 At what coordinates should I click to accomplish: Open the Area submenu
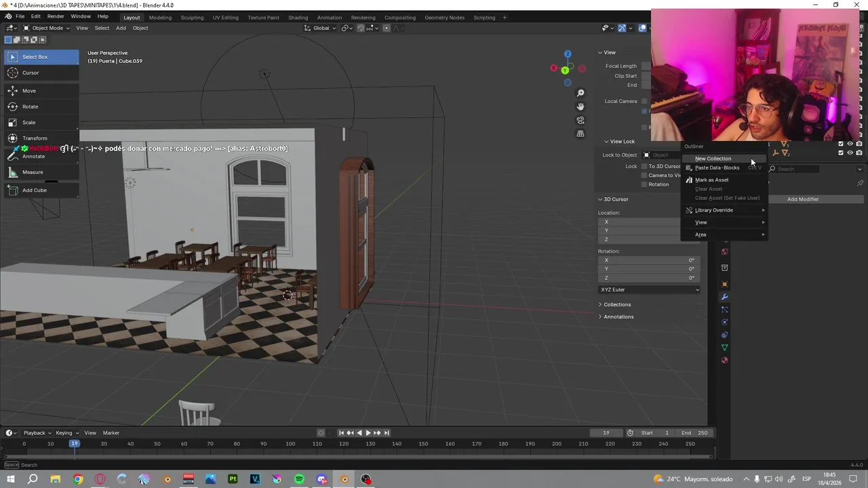click(724, 235)
